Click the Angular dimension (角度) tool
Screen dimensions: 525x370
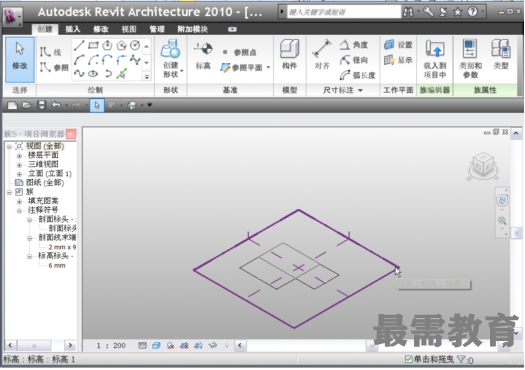354,45
